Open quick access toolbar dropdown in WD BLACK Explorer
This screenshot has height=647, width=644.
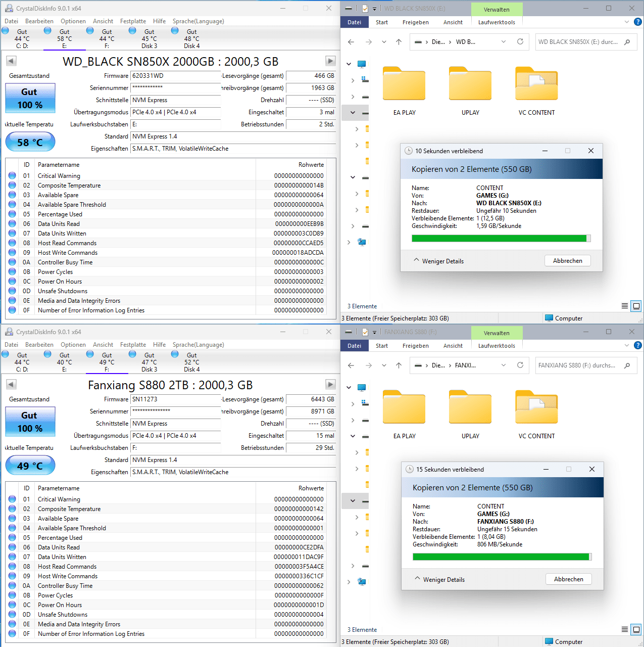pos(374,9)
